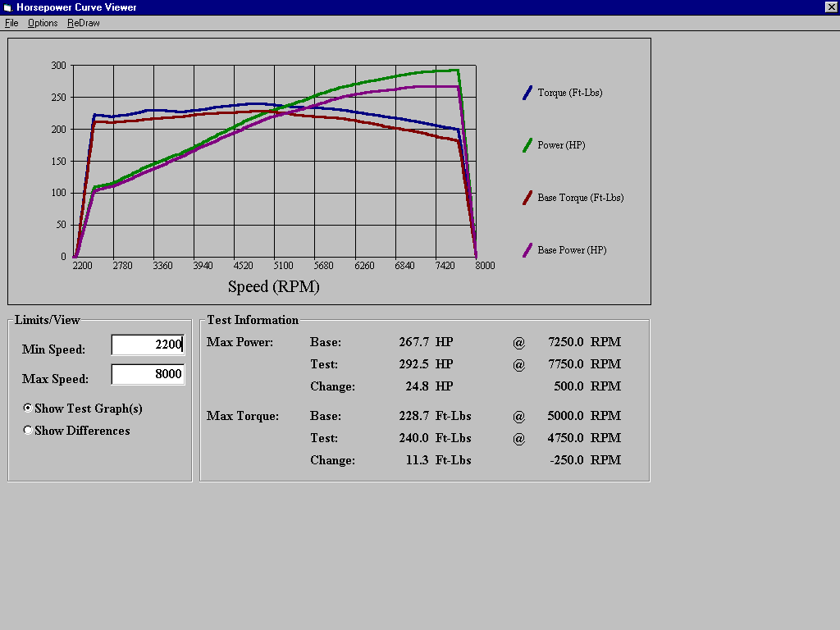Image resolution: width=840 pixels, height=630 pixels.
Task: Click the RPM value "4750.0"
Action: click(566, 438)
